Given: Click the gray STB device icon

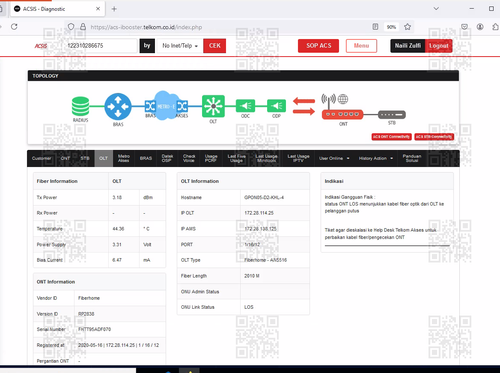Looking at the screenshot, I should pos(392,115).
